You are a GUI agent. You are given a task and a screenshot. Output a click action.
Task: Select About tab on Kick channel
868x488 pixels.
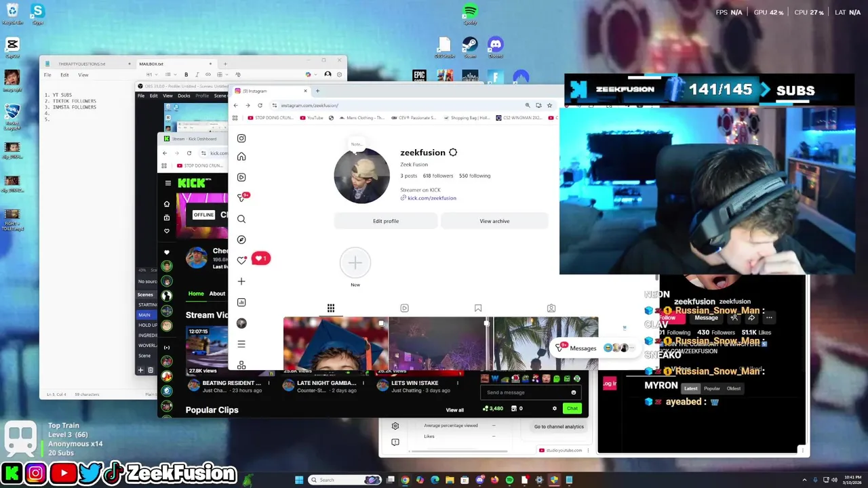click(x=217, y=293)
